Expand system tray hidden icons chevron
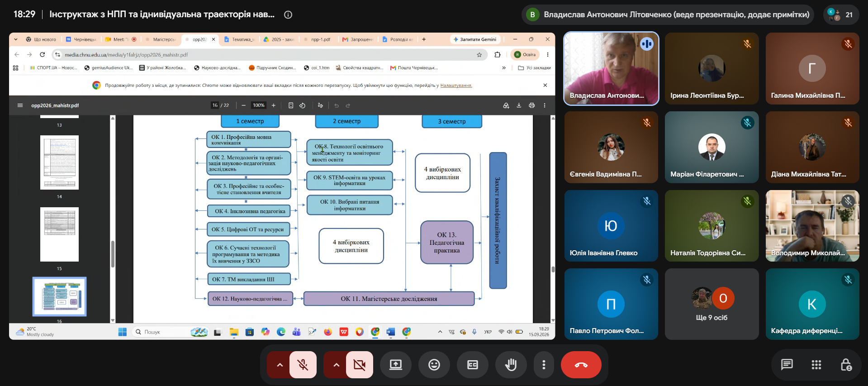 click(x=440, y=332)
